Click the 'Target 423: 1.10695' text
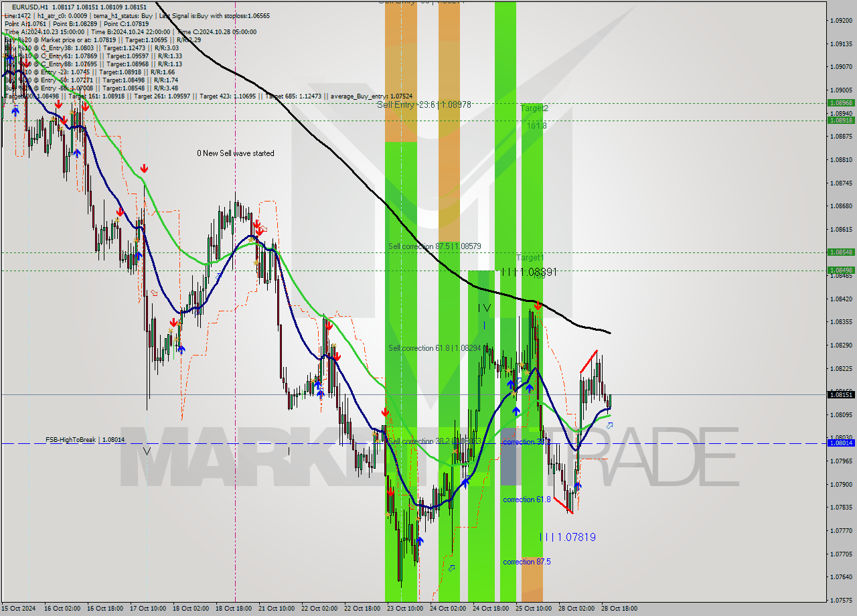Image resolution: width=857 pixels, height=616 pixels. [x=227, y=96]
